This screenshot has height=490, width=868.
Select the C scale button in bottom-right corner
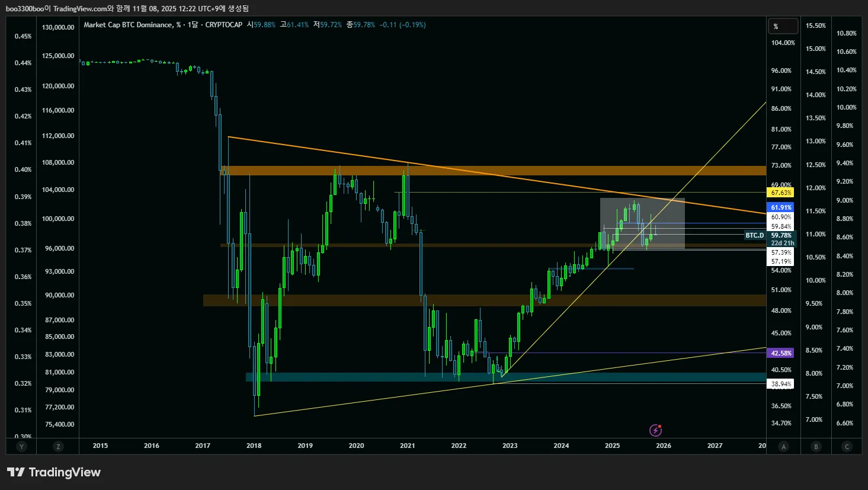tap(847, 446)
